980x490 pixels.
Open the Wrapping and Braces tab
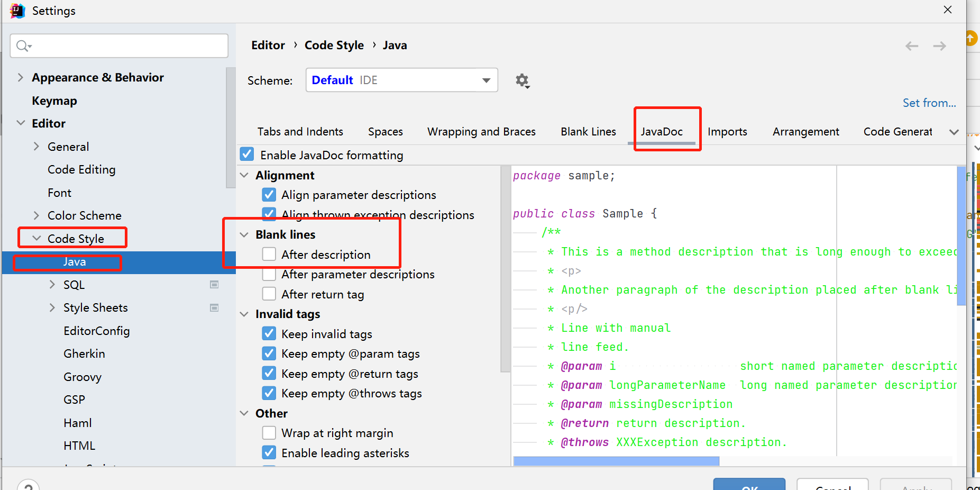click(x=481, y=131)
